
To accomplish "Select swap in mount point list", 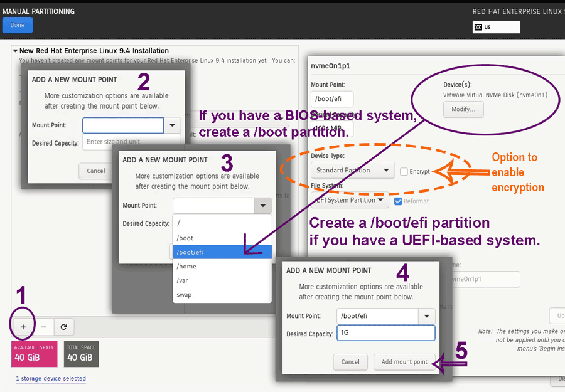I will pos(222,294).
